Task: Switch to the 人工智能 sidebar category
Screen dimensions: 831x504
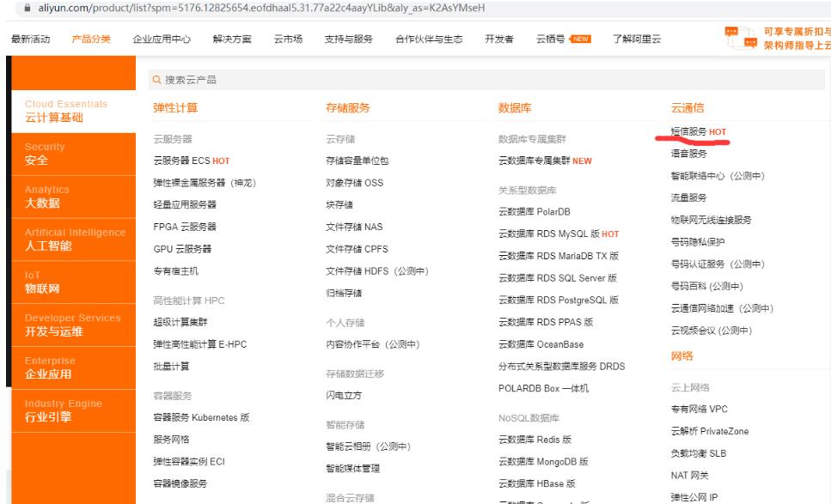Action: tap(70, 240)
